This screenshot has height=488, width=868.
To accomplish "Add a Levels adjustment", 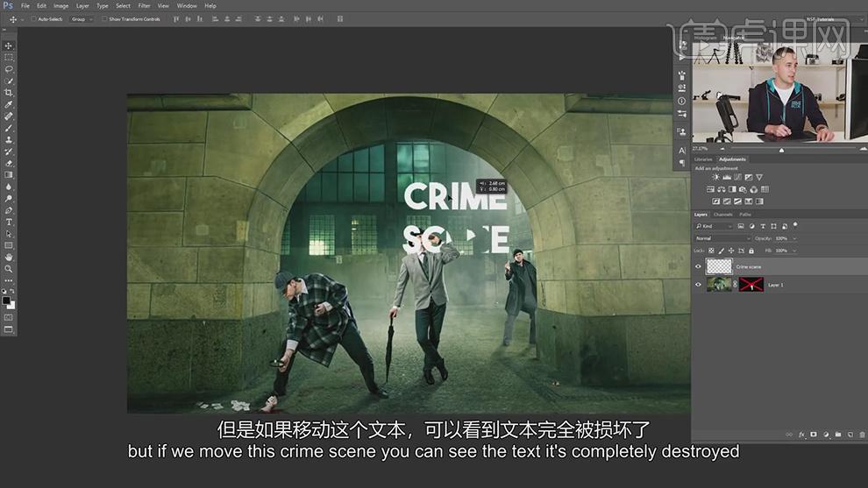I will [727, 177].
